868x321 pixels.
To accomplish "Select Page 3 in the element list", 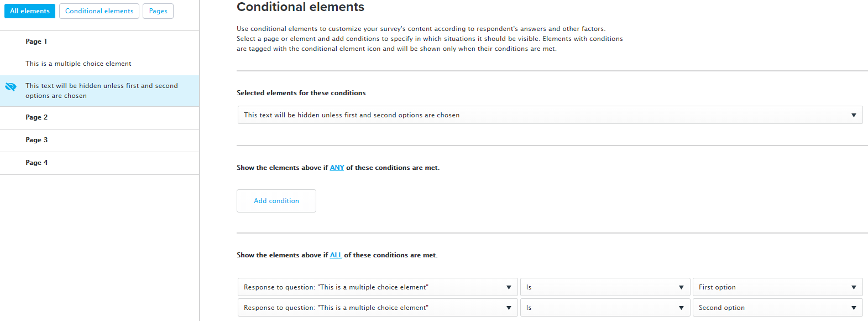I will (36, 140).
